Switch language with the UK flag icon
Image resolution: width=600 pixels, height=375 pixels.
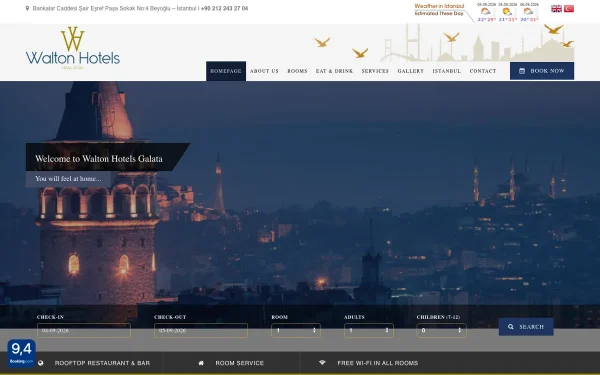tap(556, 8)
